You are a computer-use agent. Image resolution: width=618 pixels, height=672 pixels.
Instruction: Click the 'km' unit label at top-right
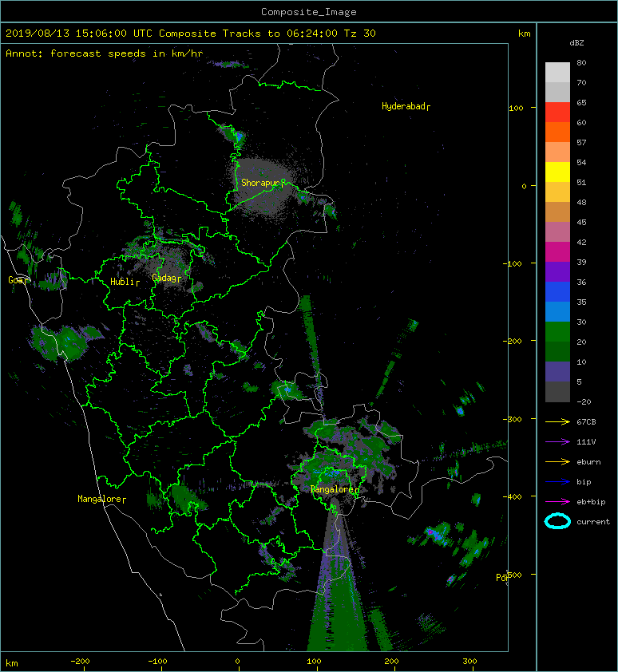coord(524,34)
